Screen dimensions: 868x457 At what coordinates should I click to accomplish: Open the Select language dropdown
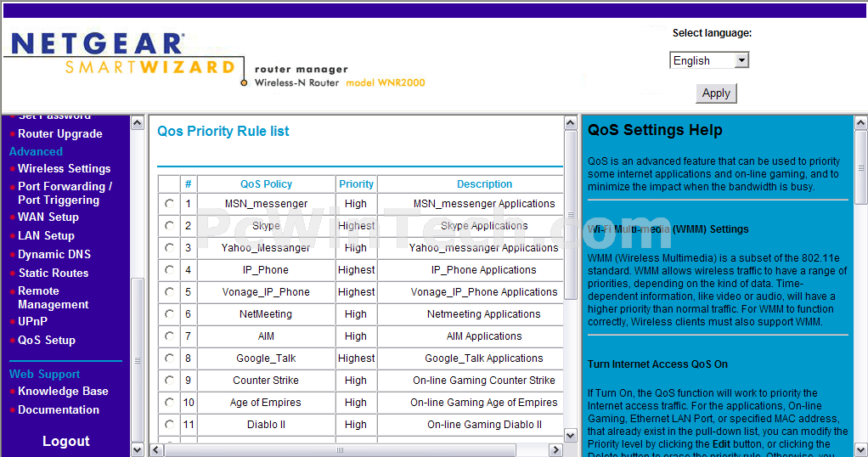click(x=709, y=60)
